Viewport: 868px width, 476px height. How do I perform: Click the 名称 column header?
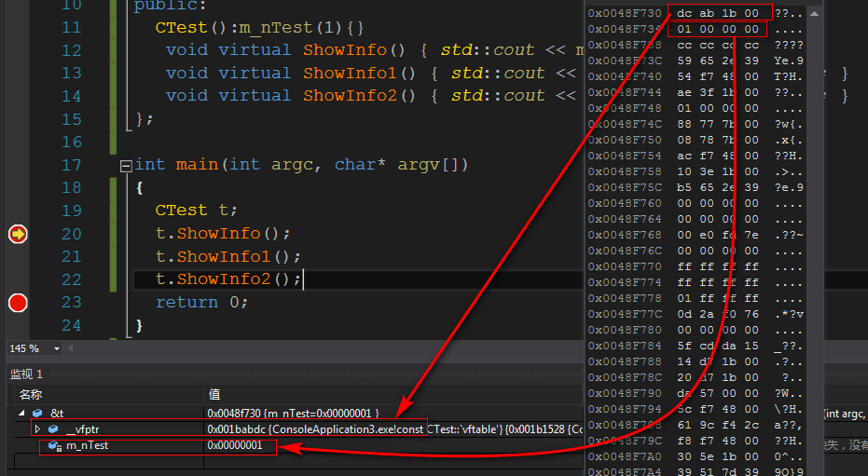pos(32,395)
